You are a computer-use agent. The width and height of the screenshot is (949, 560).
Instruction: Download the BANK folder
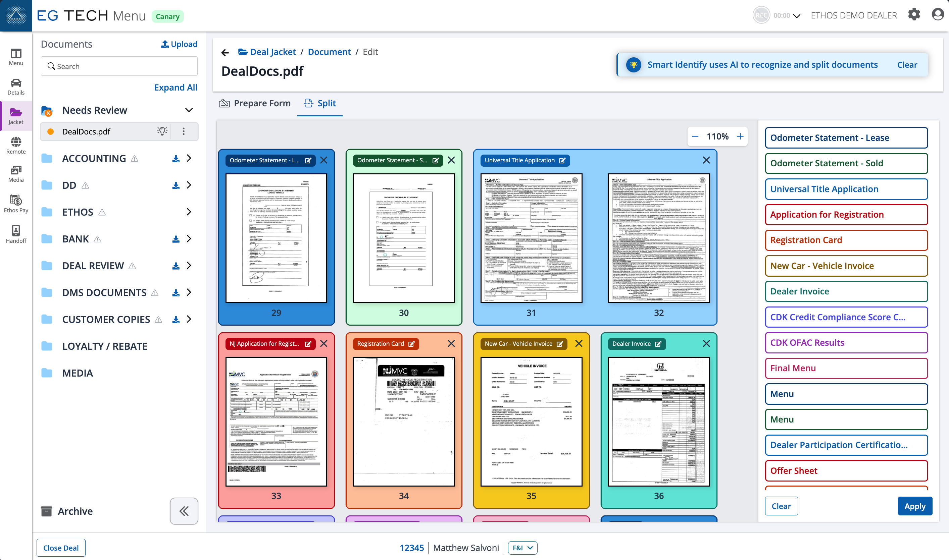[x=176, y=239]
